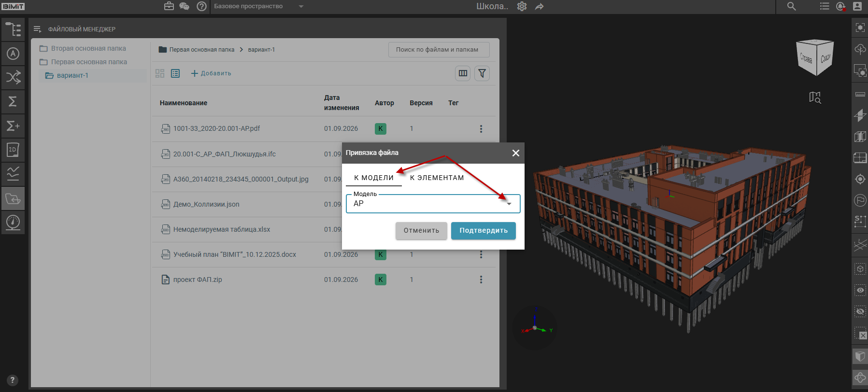Switch to grid tile view of files
The image size is (868, 392).
pyautogui.click(x=160, y=73)
